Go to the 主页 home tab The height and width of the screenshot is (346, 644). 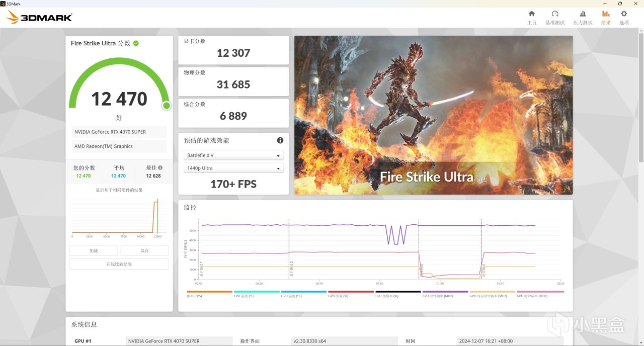tap(531, 18)
